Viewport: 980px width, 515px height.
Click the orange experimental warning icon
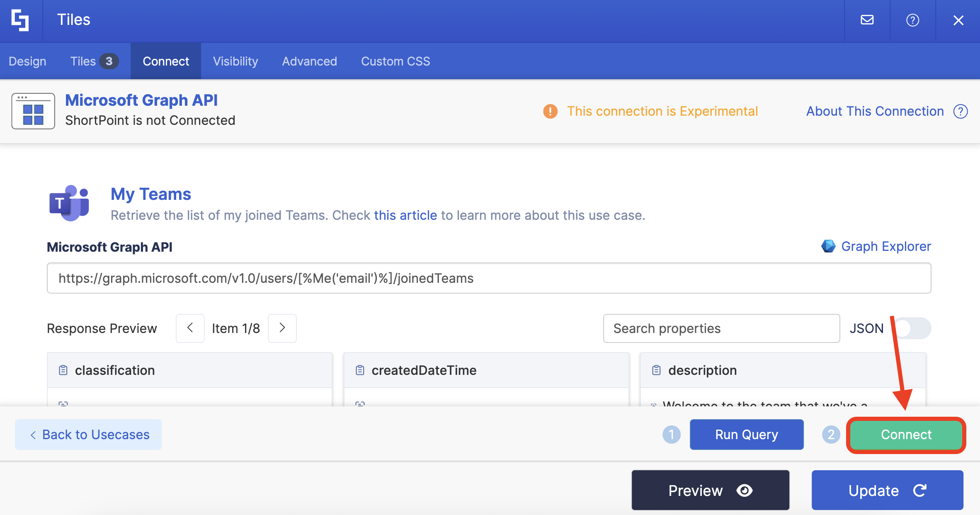click(550, 111)
